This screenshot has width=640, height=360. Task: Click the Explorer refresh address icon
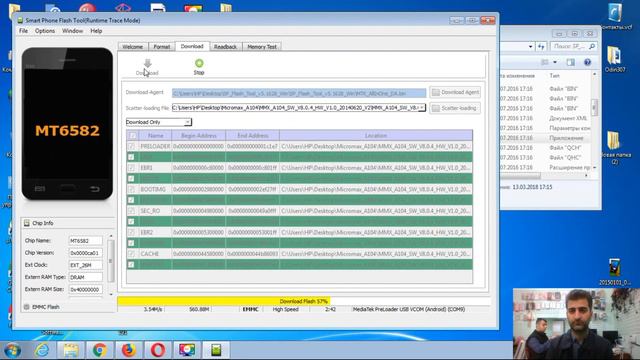(x=541, y=47)
